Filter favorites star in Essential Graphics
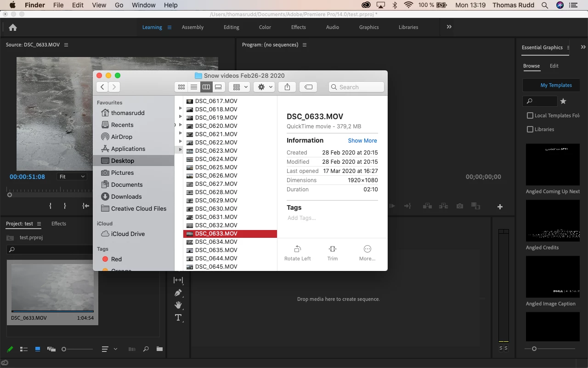Viewport: 588px width, 368px height. click(x=563, y=101)
